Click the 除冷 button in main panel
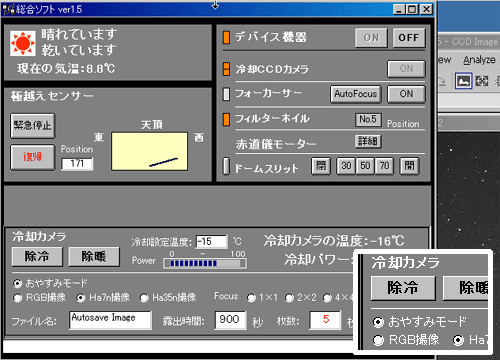This screenshot has width=500, height=360. [37, 257]
